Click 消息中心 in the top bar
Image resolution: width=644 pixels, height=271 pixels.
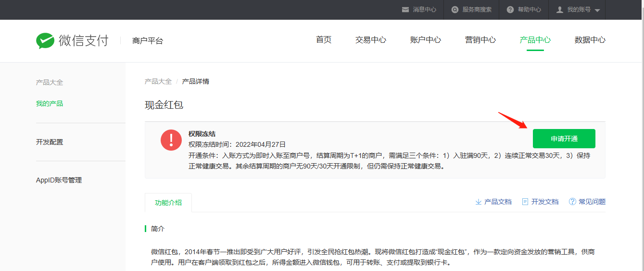425,10
